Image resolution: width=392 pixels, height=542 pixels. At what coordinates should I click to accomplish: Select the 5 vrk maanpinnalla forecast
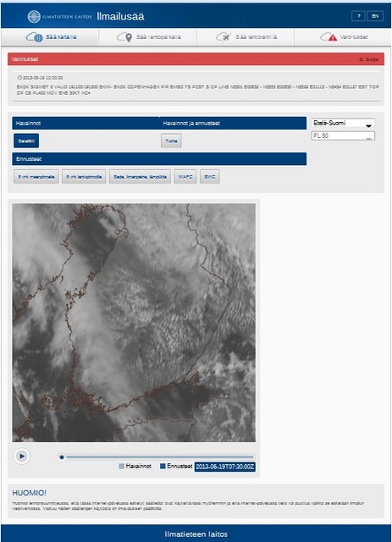36,177
